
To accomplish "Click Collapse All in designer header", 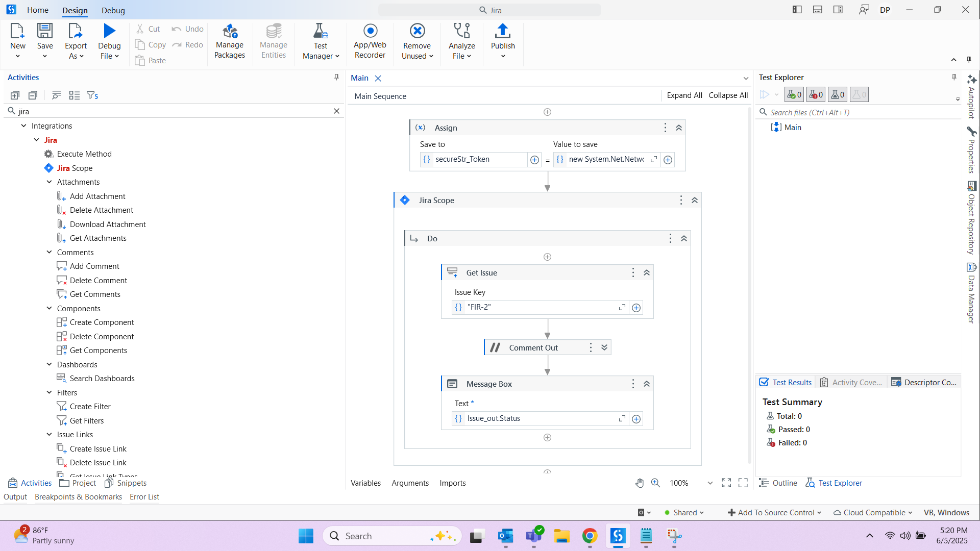I will click(728, 95).
